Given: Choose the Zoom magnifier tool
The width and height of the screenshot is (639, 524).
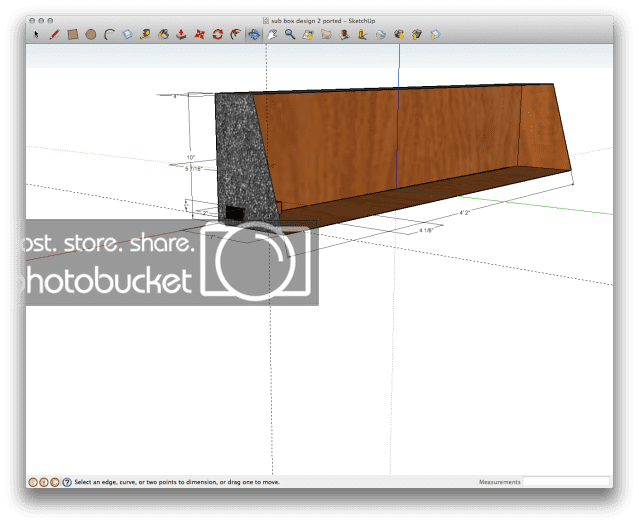Looking at the screenshot, I should click(290, 34).
